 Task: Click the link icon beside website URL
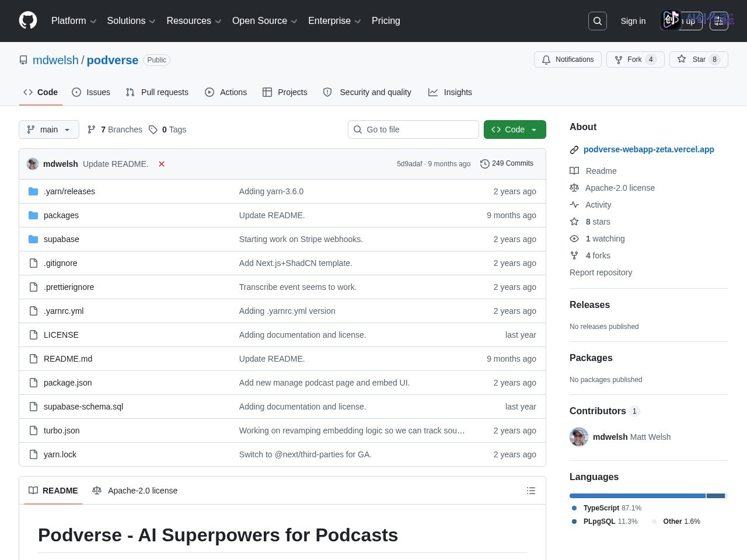(574, 150)
